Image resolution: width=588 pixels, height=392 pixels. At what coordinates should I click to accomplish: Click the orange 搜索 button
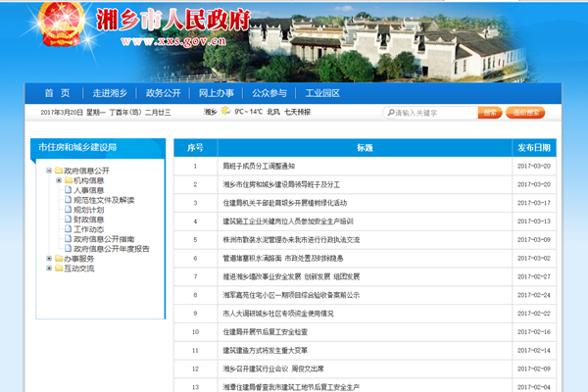pyautogui.click(x=490, y=113)
